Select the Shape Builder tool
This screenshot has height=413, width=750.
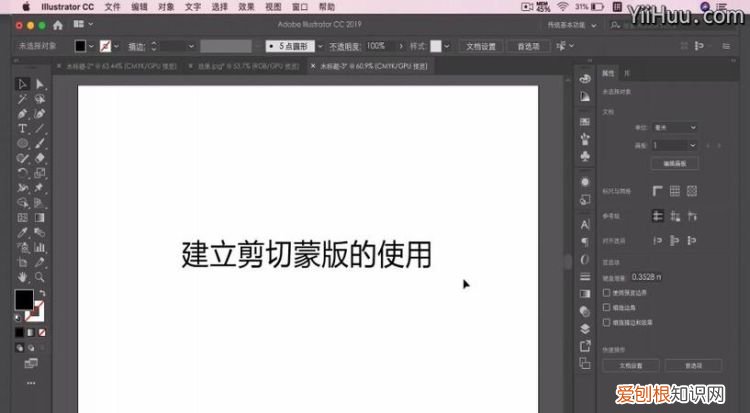22,202
